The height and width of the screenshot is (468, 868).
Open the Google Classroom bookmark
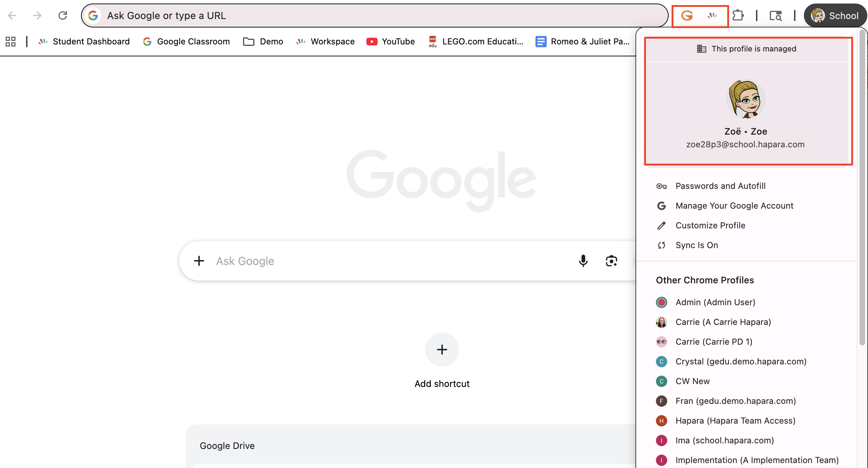click(x=186, y=42)
